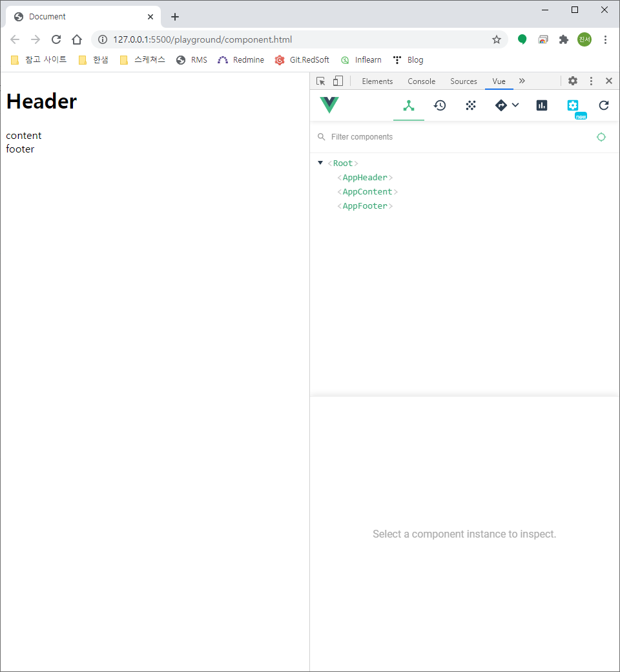Open the RMS bookmark
Image resolution: width=620 pixels, height=672 pixels.
coord(192,60)
